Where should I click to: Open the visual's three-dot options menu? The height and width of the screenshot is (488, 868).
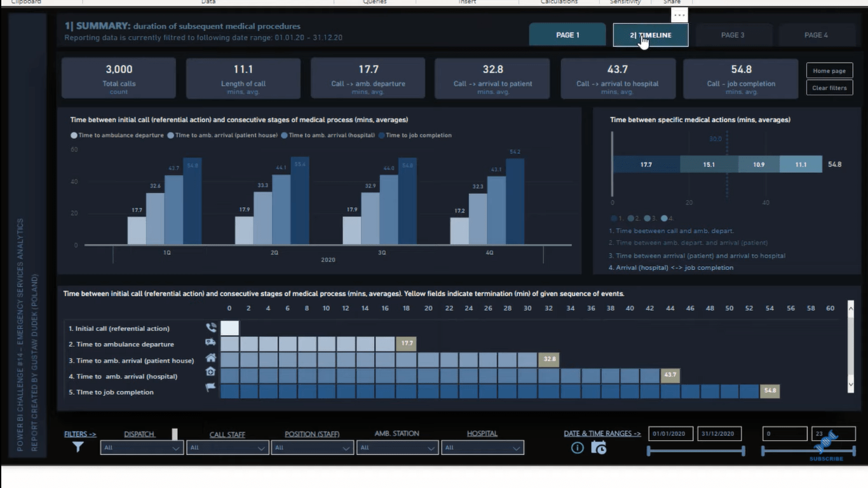[x=679, y=15]
